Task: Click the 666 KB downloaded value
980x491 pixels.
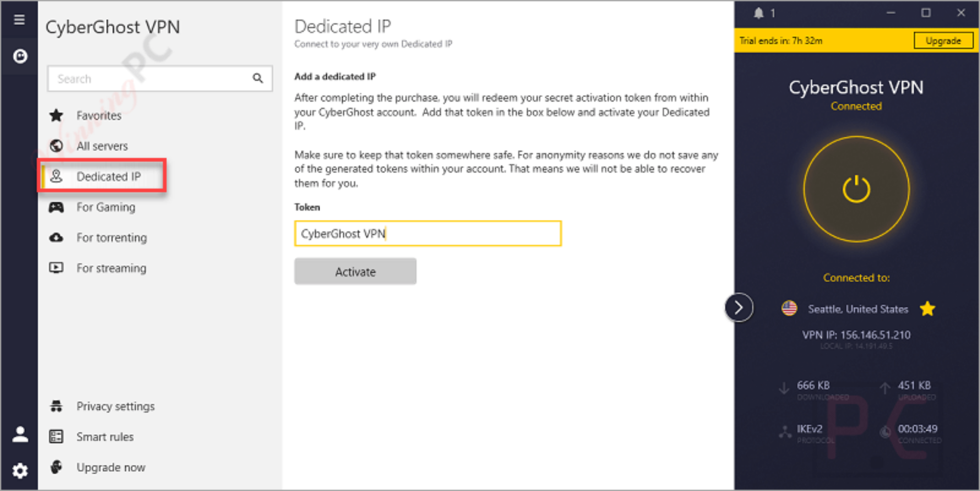Action: (813, 385)
